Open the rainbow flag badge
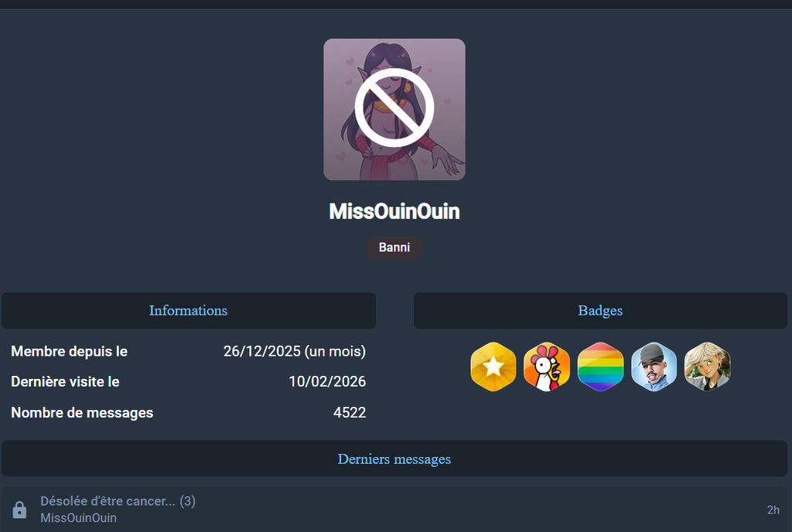The width and height of the screenshot is (792, 532). click(x=600, y=367)
